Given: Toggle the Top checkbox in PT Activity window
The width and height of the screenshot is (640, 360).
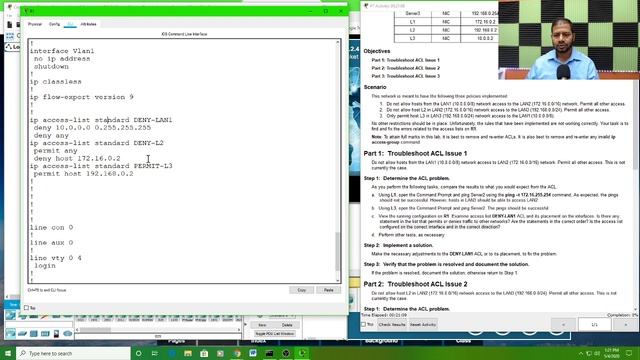Looking at the screenshot, I should click(x=364, y=324).
